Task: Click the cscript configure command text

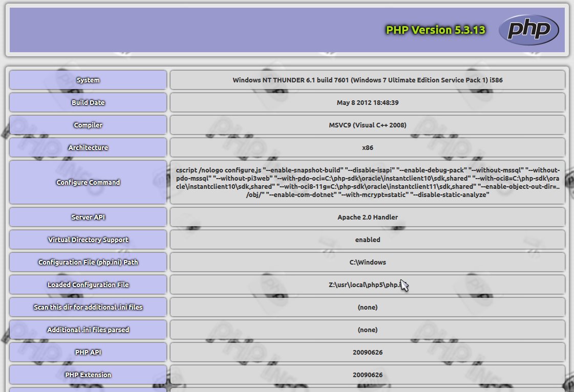Action: point(368,182)
